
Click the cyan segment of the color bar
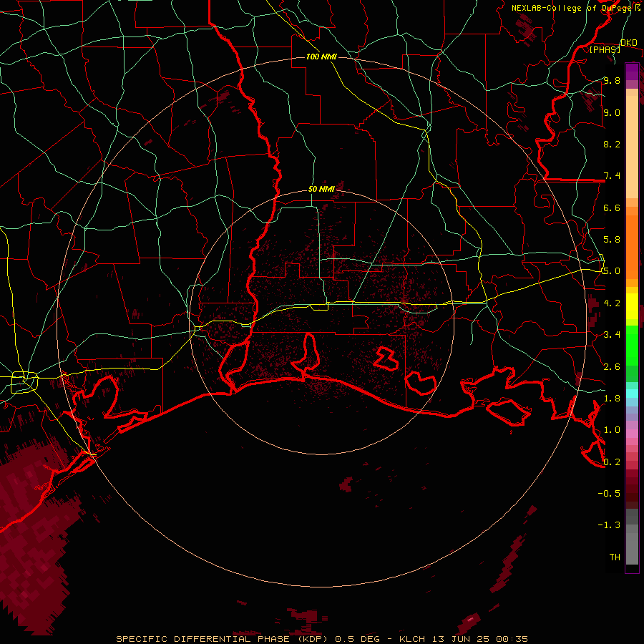point(632,394)
